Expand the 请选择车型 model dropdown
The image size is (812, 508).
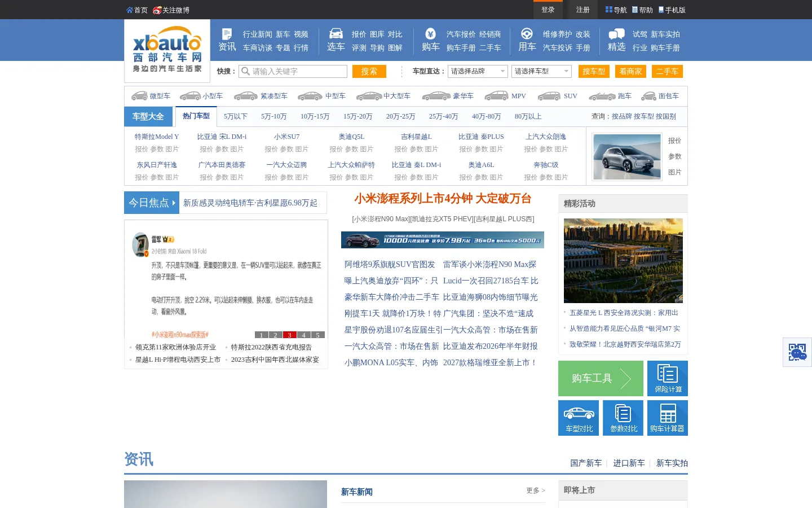pos(541,71)
